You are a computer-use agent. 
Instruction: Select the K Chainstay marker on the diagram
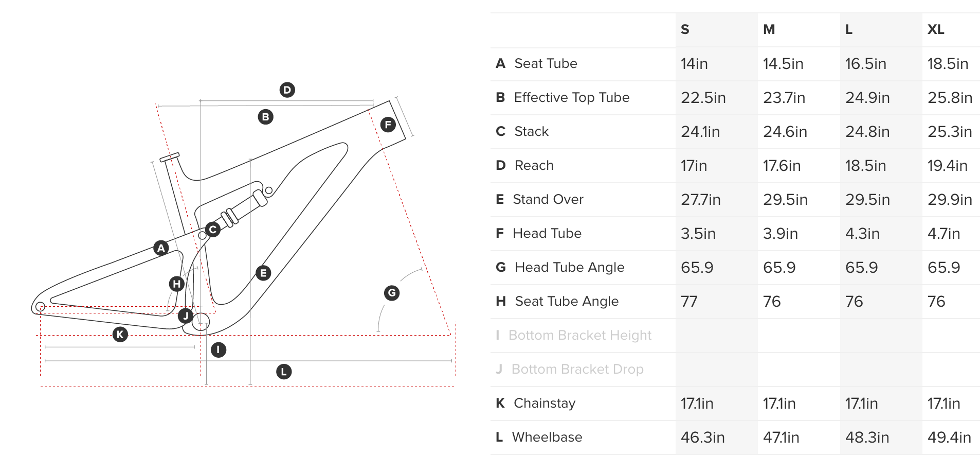coord(120,335)
